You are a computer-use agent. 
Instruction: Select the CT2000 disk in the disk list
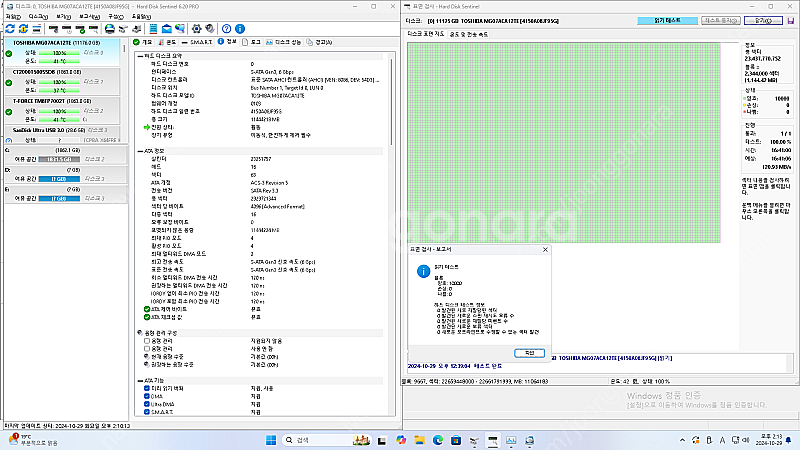click(62, 82)
